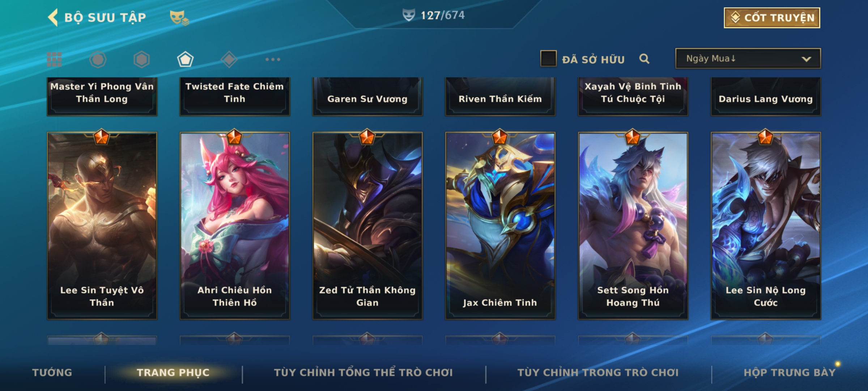
Task: Open the golden mask and coins icon
Action: coord(179,18)
